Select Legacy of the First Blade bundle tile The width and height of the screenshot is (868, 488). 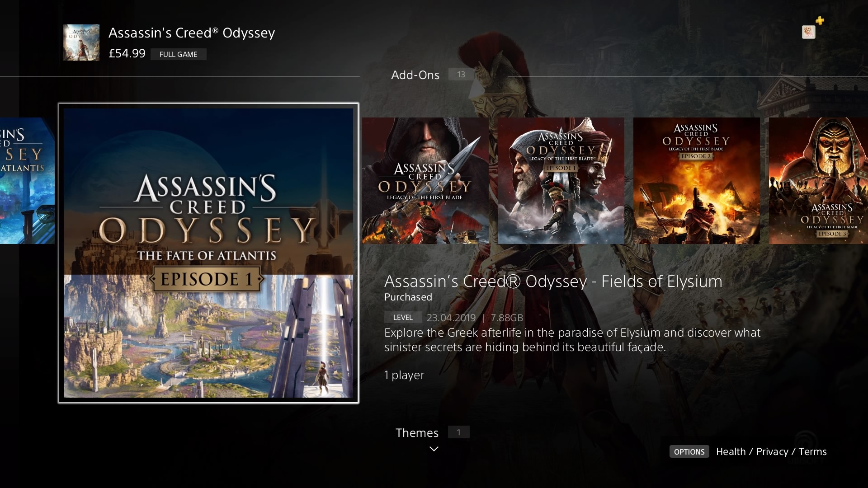(x=425, y=181)
